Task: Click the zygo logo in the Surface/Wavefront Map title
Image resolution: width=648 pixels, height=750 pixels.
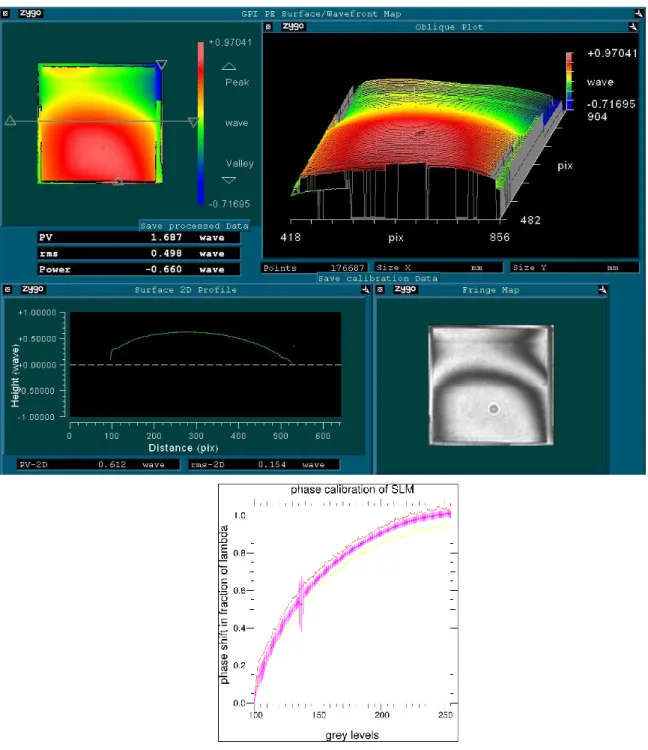Action: 31,13
